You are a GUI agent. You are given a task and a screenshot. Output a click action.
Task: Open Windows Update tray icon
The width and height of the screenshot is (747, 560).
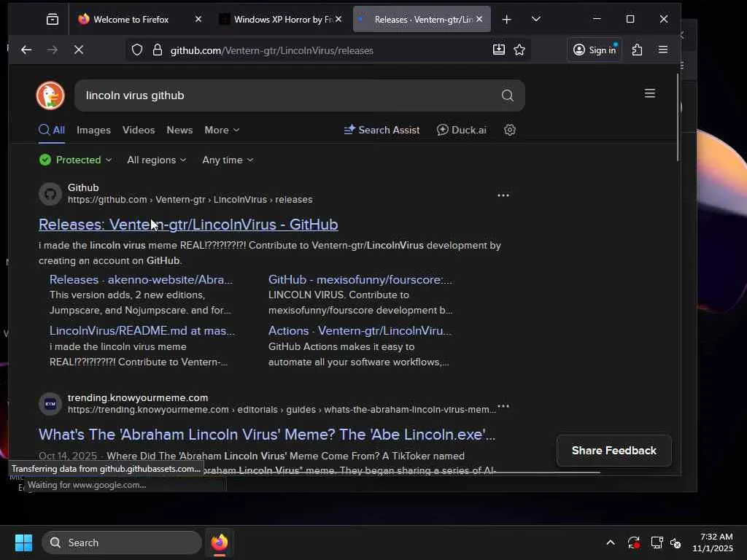click(x=634, y=542)
